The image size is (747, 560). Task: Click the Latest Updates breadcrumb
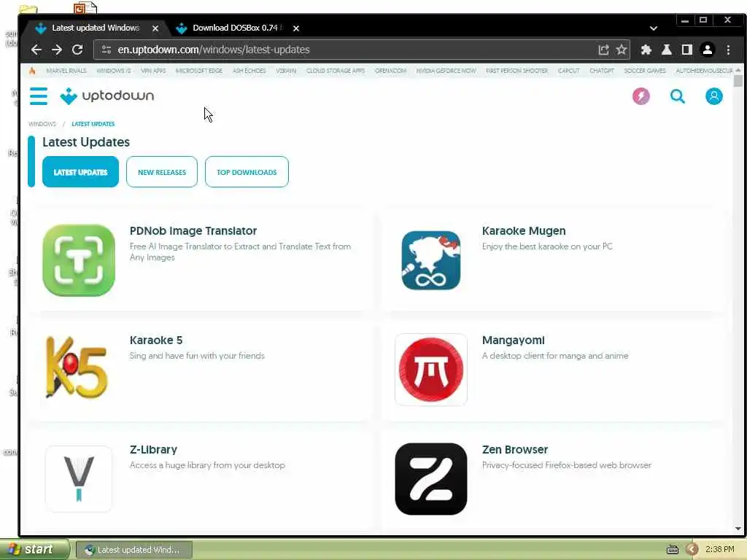point(93,124)
